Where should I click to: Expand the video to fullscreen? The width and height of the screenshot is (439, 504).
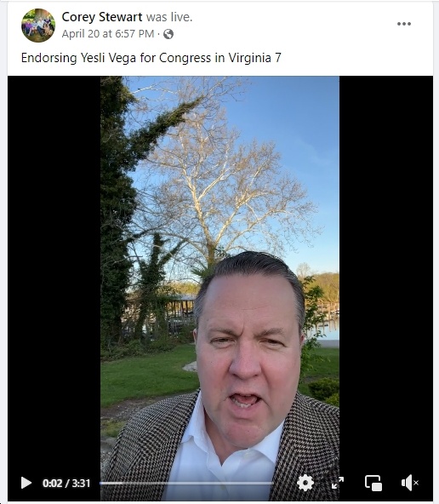(x=338, y=483)
